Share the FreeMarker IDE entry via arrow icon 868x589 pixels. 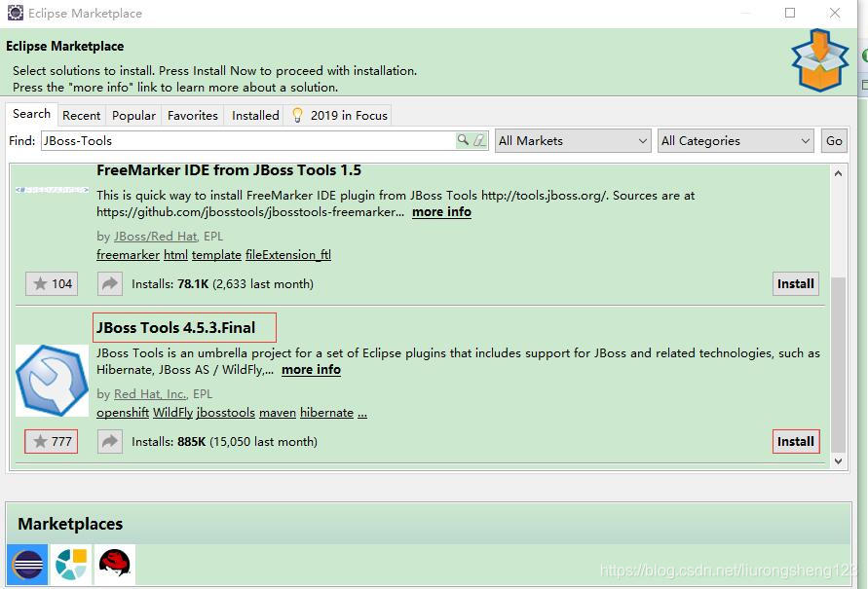[110, 283]
